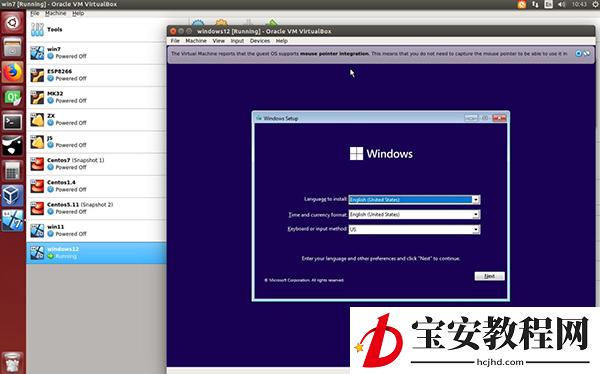Image resolution: width=600 pixels, height=374 pixels.
Task: Select the running windows12 machine
Action: coord(96,253)
